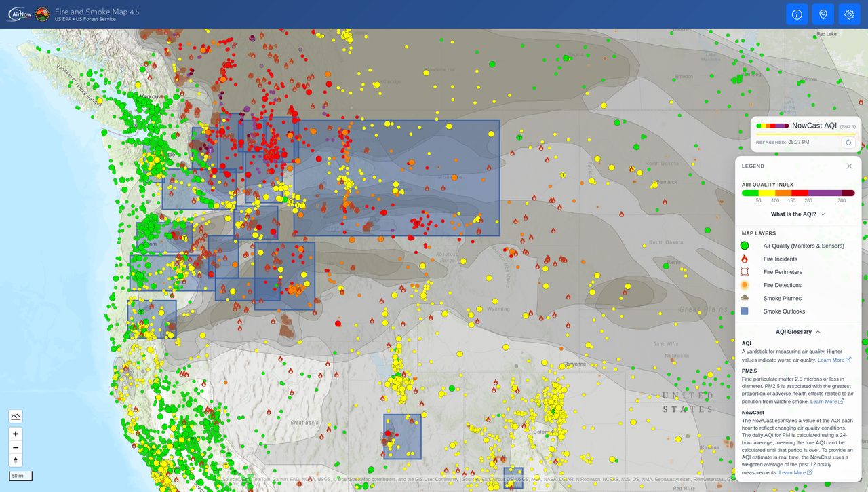Click the "Cheyenne" label on the map
This screenshot has width=868, height=492.
point(574,364)
